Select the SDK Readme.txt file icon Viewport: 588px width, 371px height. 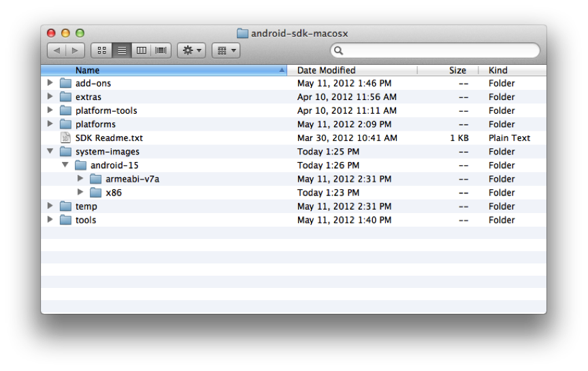tap(65, 138)
